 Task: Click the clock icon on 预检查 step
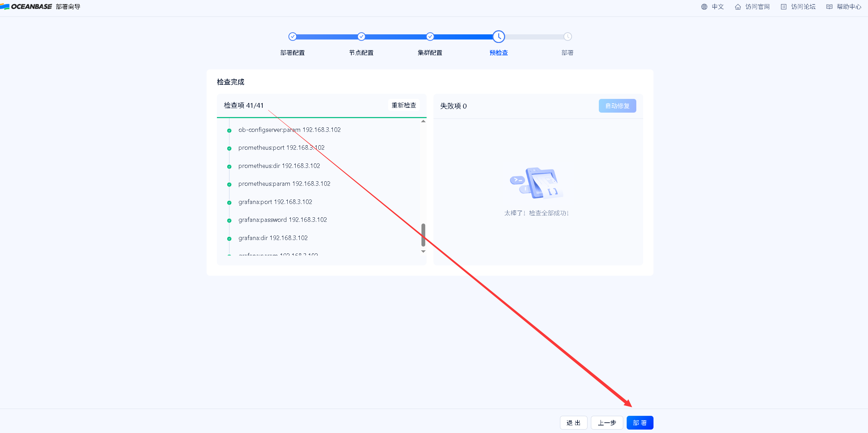498,36
